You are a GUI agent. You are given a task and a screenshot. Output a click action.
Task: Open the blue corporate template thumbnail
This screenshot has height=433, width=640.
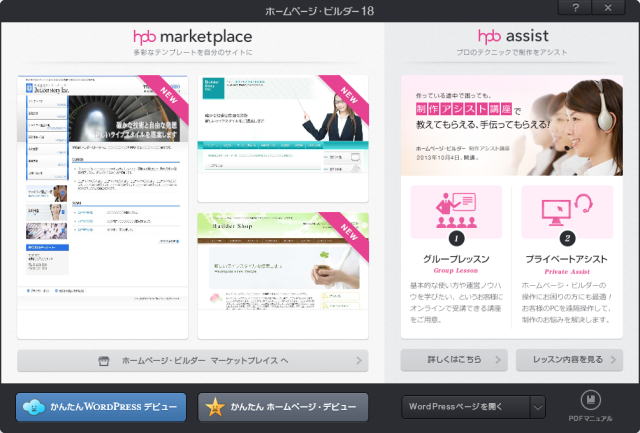[103, 207]
